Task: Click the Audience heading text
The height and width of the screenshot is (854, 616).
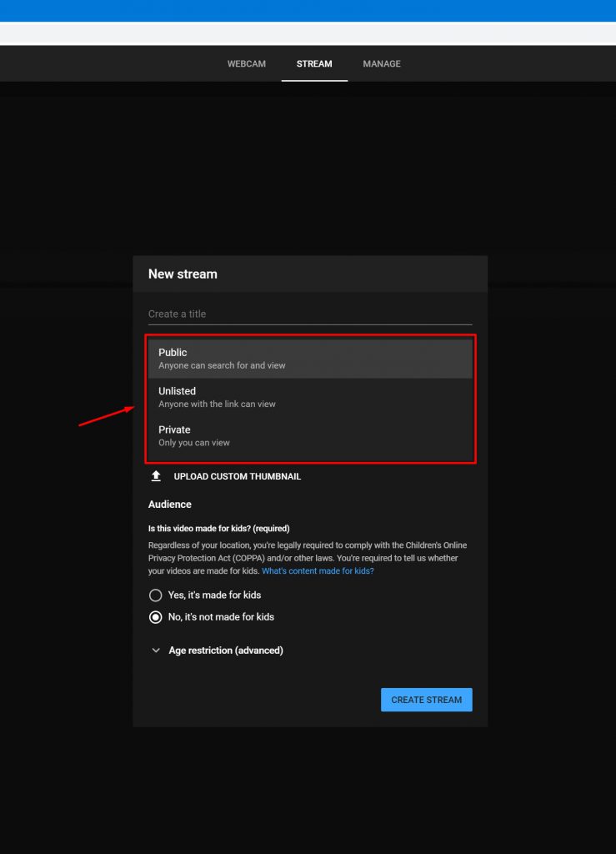Action: coord(170,505)
